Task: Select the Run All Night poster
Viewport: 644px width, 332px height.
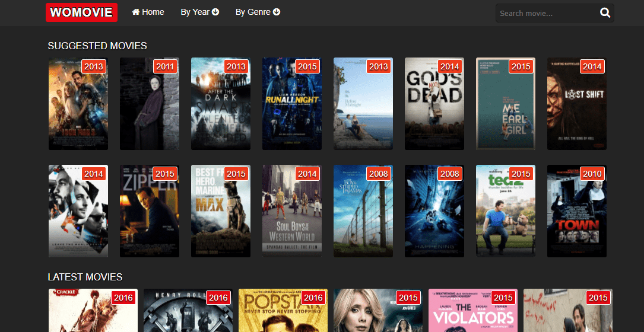Action: [x=292, y=104]
